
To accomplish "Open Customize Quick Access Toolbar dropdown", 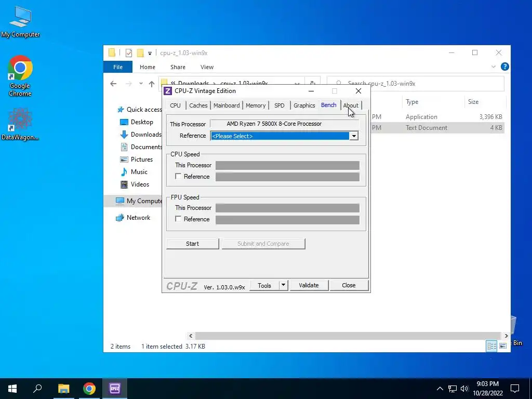I will 150,54.
